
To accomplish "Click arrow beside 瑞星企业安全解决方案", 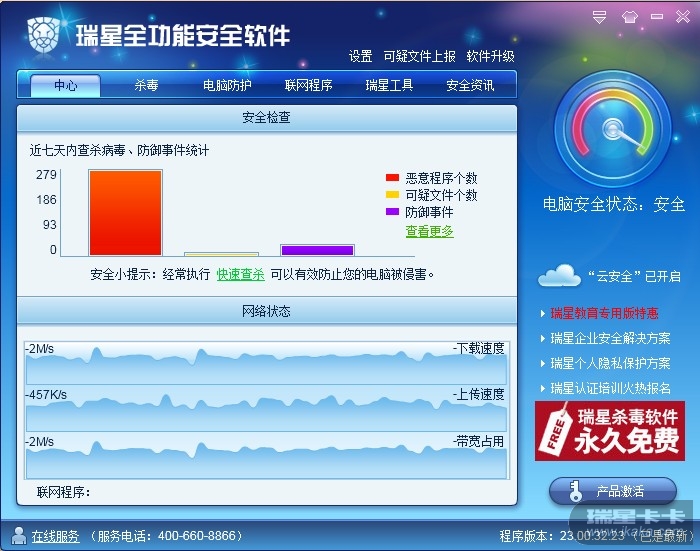I will pyautogui.click(x=543, y=338).
